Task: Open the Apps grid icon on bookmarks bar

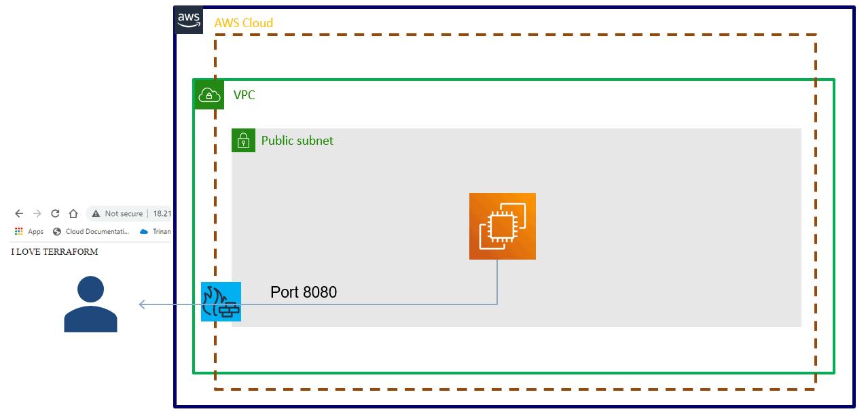Action: 18,231
